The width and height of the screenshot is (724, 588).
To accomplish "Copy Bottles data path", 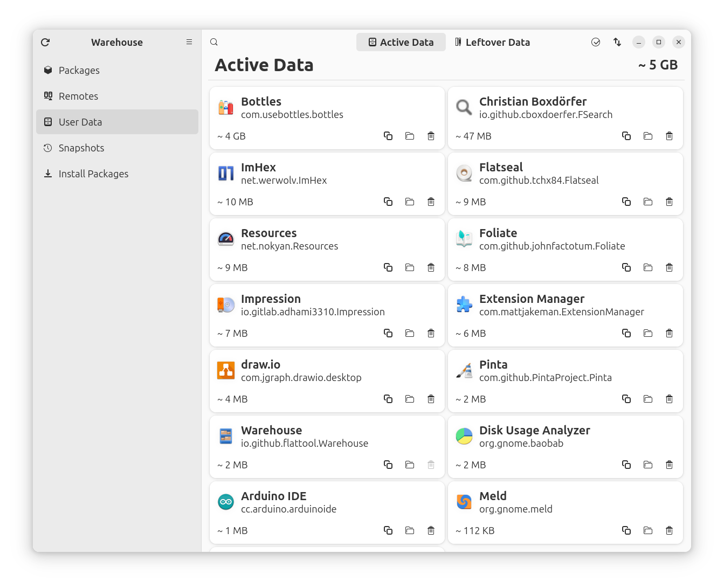I will [388, 136].
